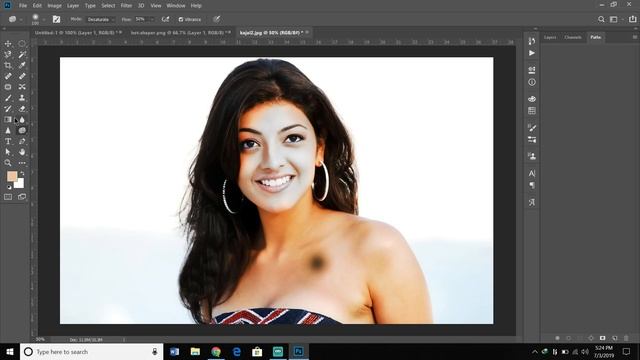Reset default foreground and background colors
640x360 pixels.
pyautogui.click(x=9, y=187)
